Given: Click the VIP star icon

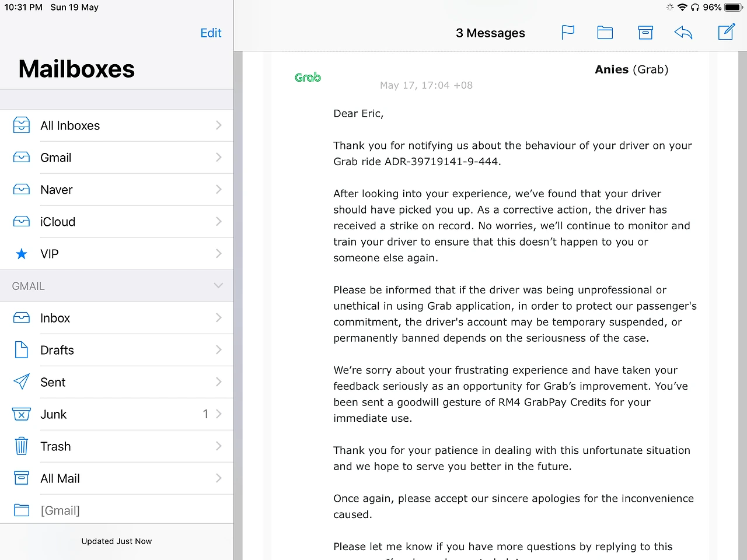Looking at the screenshot, I should click(x=22, y=254).
